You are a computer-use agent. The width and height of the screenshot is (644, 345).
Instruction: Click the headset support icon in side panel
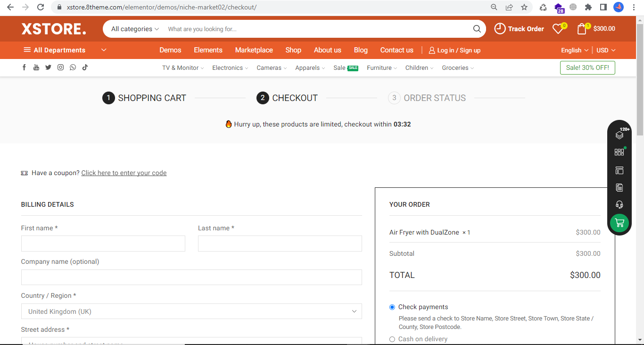click(x=619, y=204)
